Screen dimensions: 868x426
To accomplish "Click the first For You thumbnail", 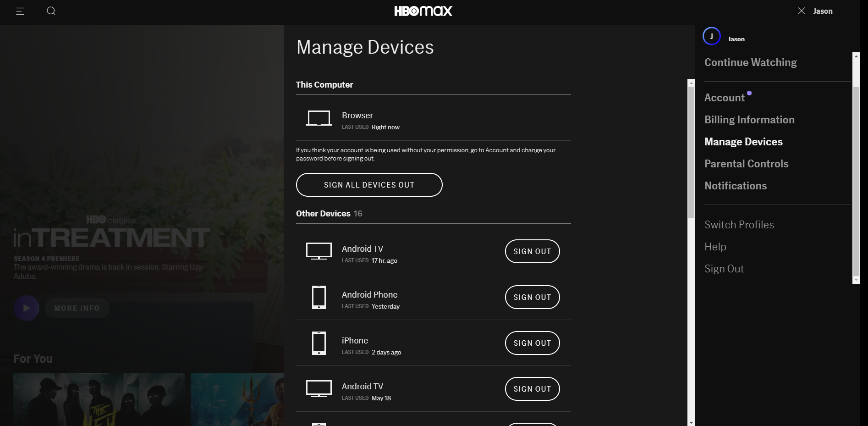I will click(x=99, y=399).
